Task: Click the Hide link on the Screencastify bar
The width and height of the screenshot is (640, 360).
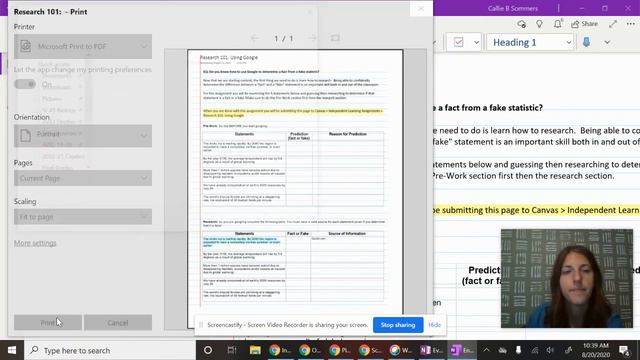Action: (434, 325)
